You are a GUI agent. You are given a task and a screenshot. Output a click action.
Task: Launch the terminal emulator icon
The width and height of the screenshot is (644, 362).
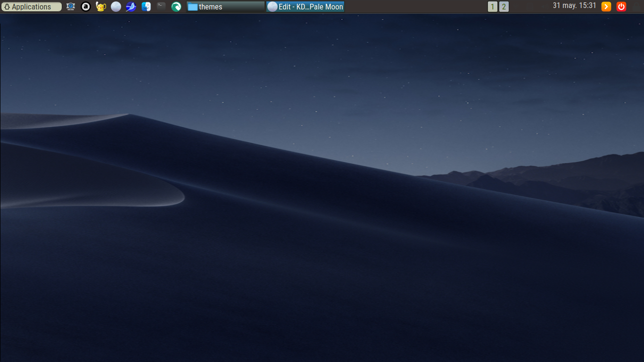tap(161, 7)
